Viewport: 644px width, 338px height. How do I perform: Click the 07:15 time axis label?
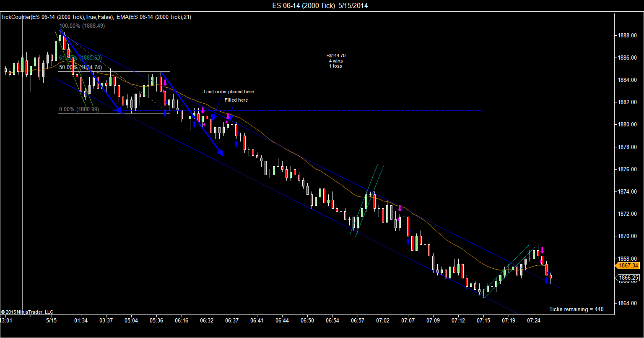point(483,320)
